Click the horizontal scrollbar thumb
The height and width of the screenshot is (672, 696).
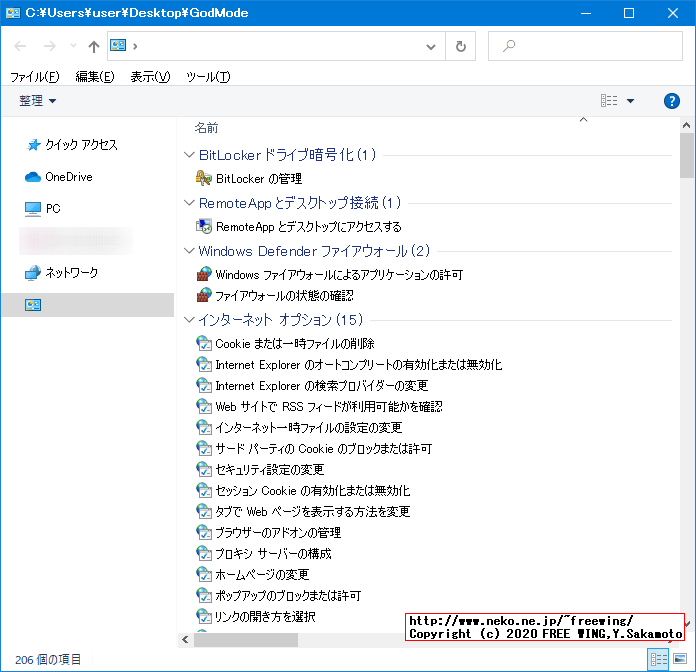click(x=246, y=640)
